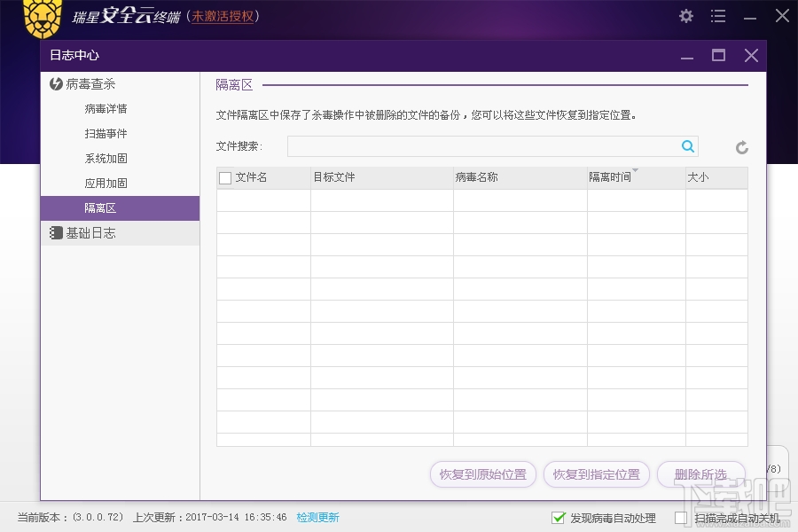Click the 恢复到指定位置 button
Screen dimensions: 798x532
click(597, 474)
